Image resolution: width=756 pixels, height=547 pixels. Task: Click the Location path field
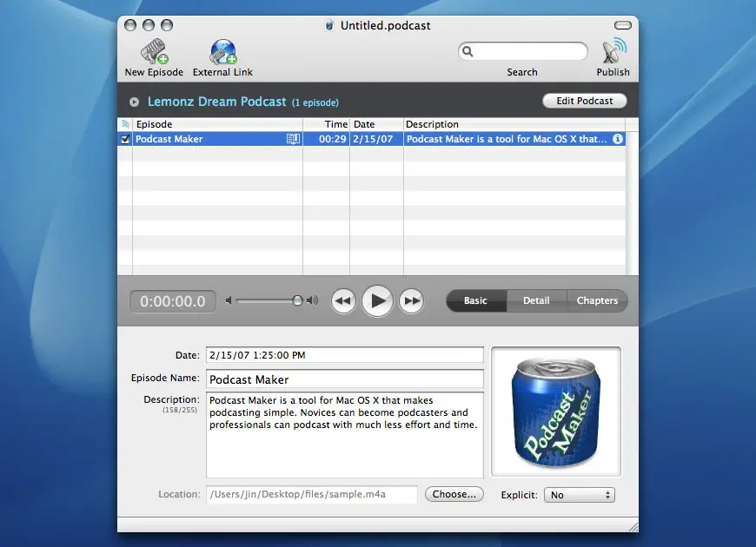point(312,494)
